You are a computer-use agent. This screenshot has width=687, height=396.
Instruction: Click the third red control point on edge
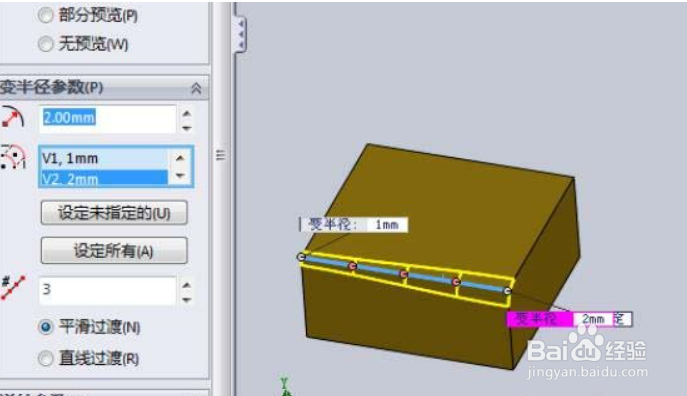coord(456,282)
